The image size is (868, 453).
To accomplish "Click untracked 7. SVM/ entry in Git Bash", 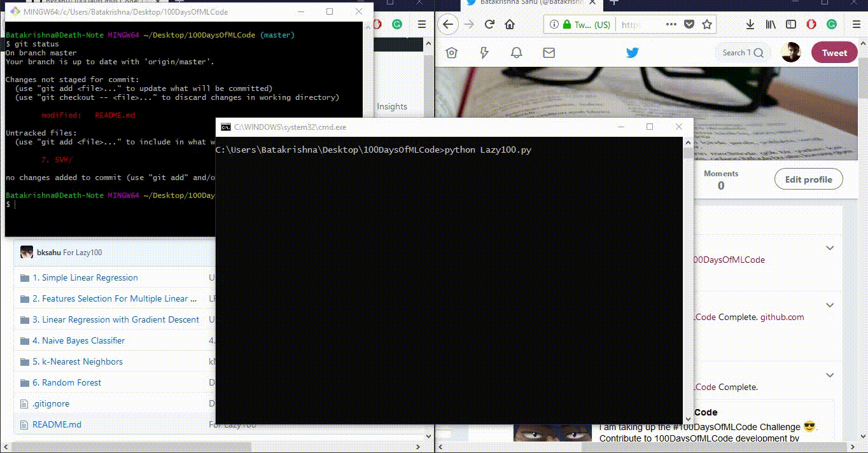I will (x=57, y=160).
